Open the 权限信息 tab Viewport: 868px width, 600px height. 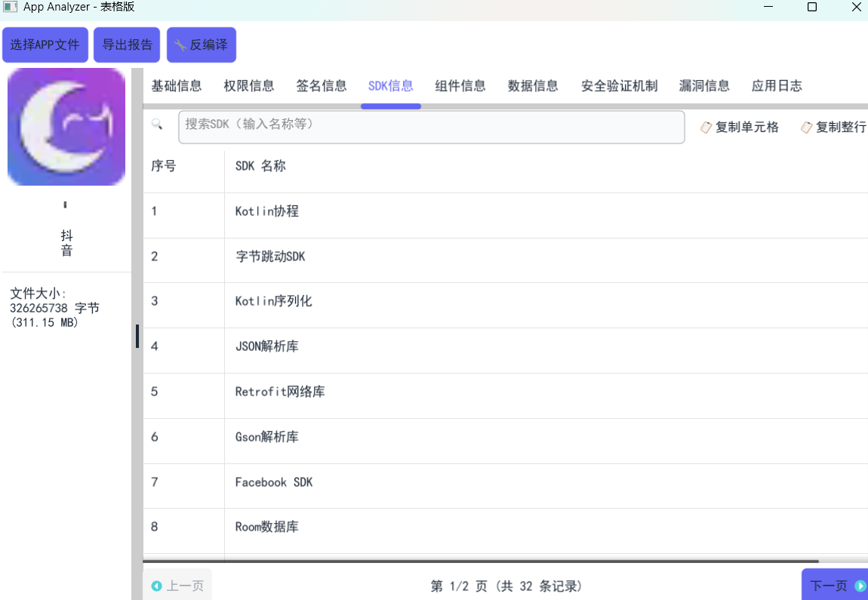click(x=249, y=86)
